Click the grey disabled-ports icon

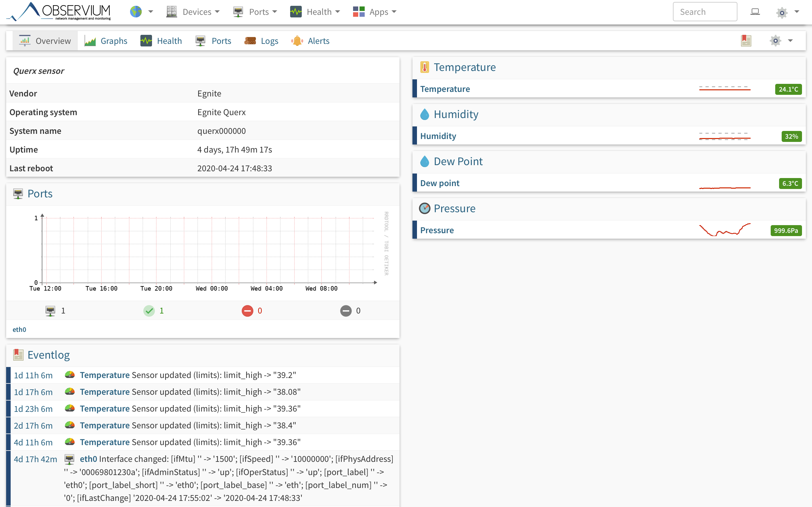pyautogui.click(x=346, y=311)
